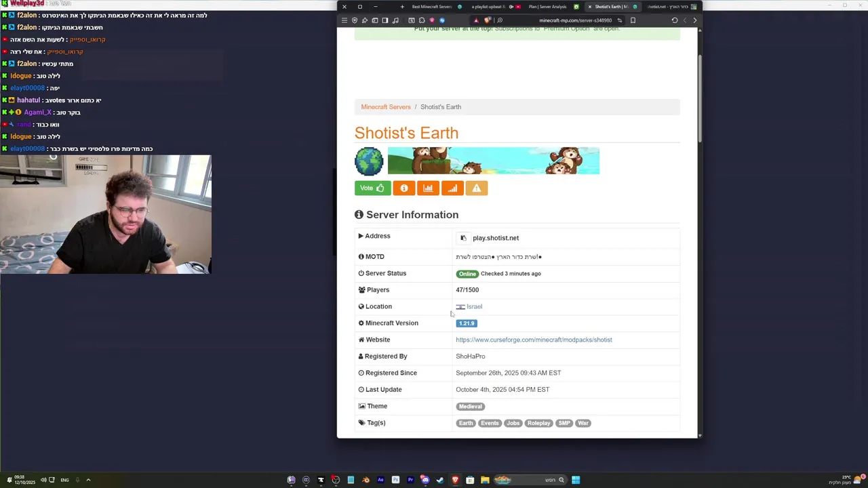Select the 1.21.9 version badge
This screenshot has width=868, height=488.
coord(467,323)
